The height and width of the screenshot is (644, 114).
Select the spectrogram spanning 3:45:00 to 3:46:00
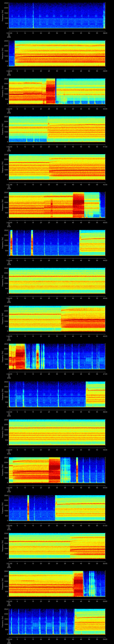[x=57, y=318]
